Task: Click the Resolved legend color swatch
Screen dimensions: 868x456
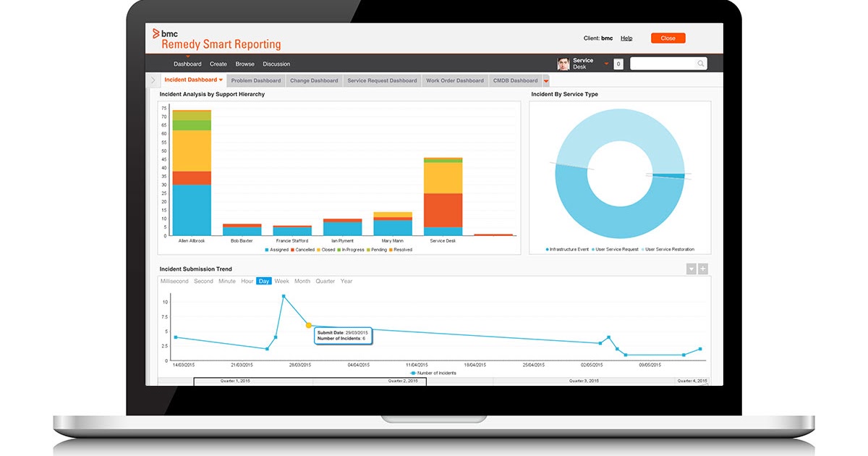Action: 391,249
